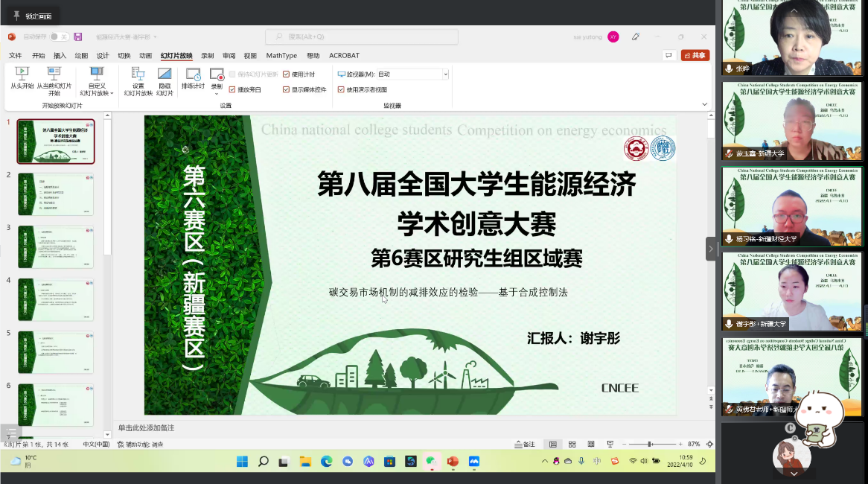Show hidden system tray icons chevron
This screenshot has height=484, width=868.
pos(545,461)
